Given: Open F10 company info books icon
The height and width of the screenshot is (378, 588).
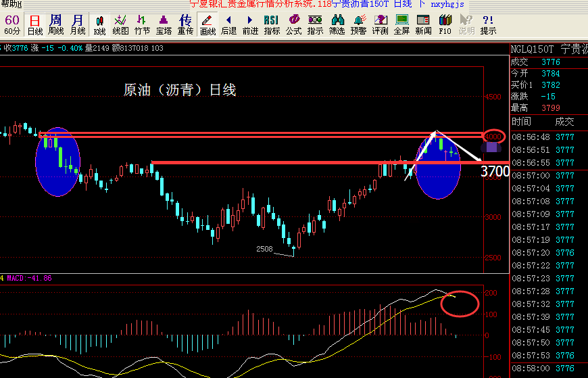Looking at the screenshot, I should [445, 25].
